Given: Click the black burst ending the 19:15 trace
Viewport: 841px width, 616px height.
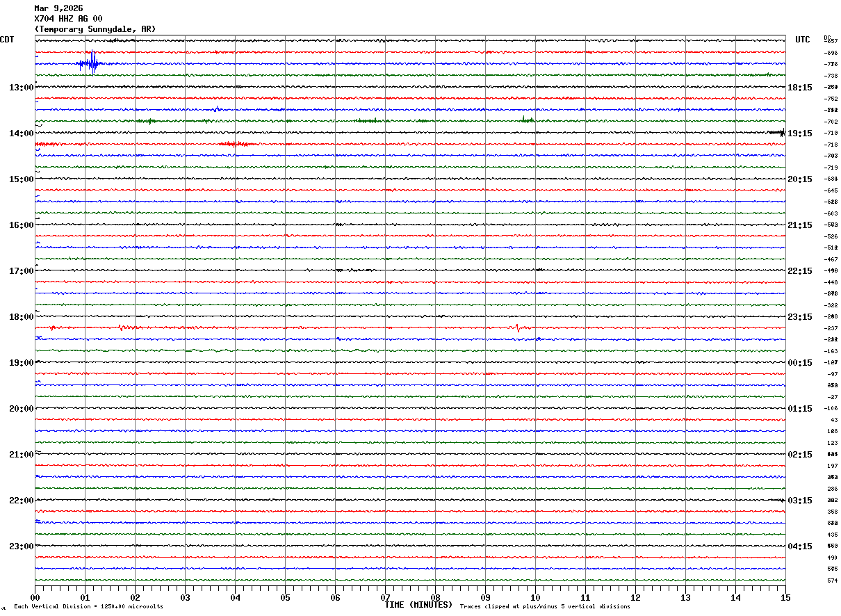Looking at the screenshot, I should [776, 133].
